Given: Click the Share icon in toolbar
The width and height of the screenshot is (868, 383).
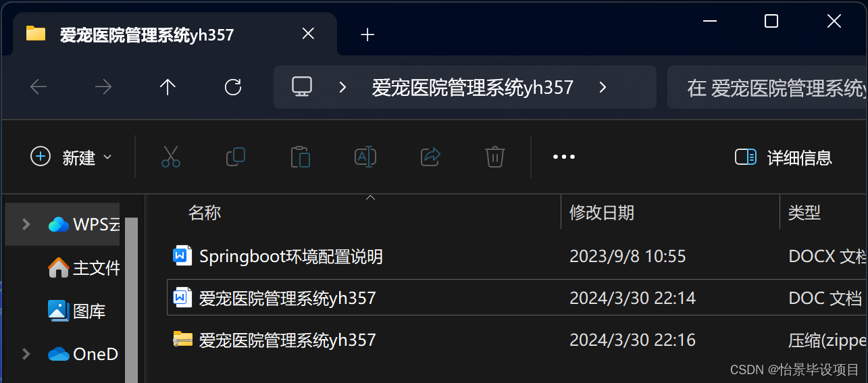Looking at the screenshot, I should tap(430, 157).
